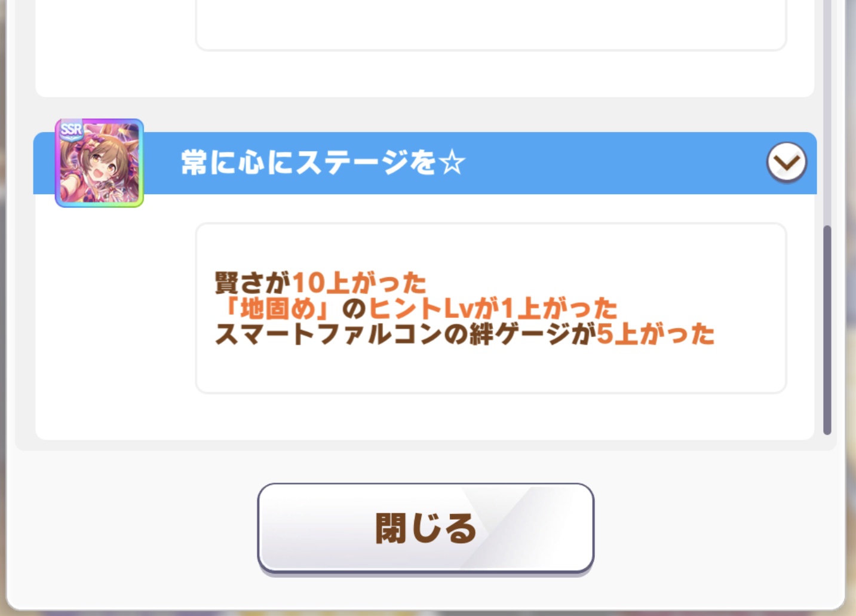The height and width of the screenshot is (616, 856).
Task: Collapse the 常に心にステージを☆ event chevron
Action: [x=786, y=162]
